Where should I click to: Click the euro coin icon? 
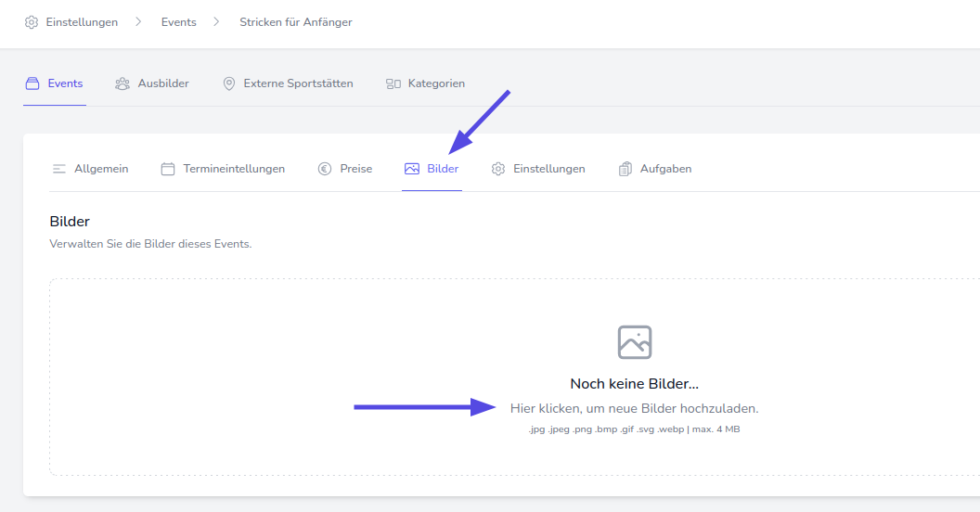point(325,169)
